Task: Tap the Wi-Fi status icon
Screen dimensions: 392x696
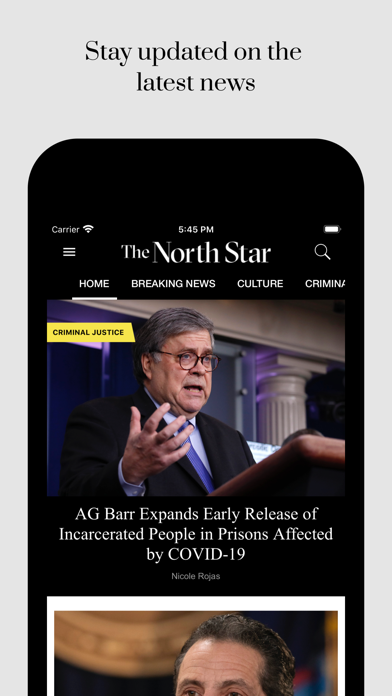Action: [88, 229]
